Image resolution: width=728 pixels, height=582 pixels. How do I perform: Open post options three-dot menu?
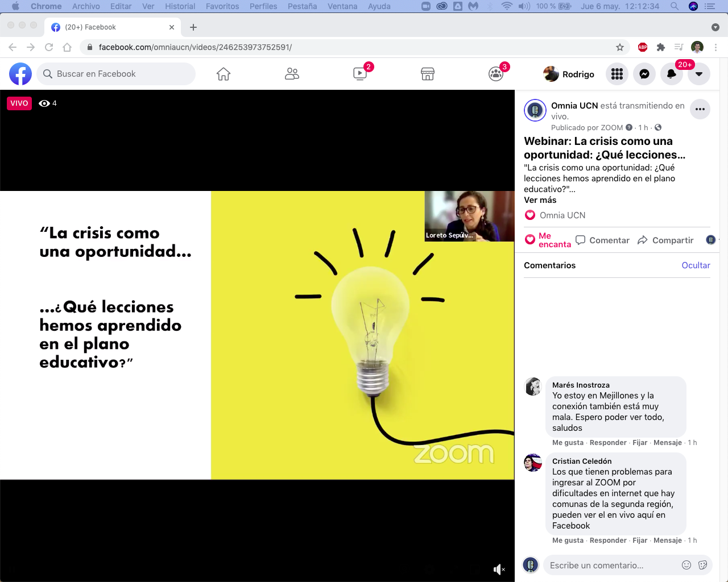[x=700, y=109]
